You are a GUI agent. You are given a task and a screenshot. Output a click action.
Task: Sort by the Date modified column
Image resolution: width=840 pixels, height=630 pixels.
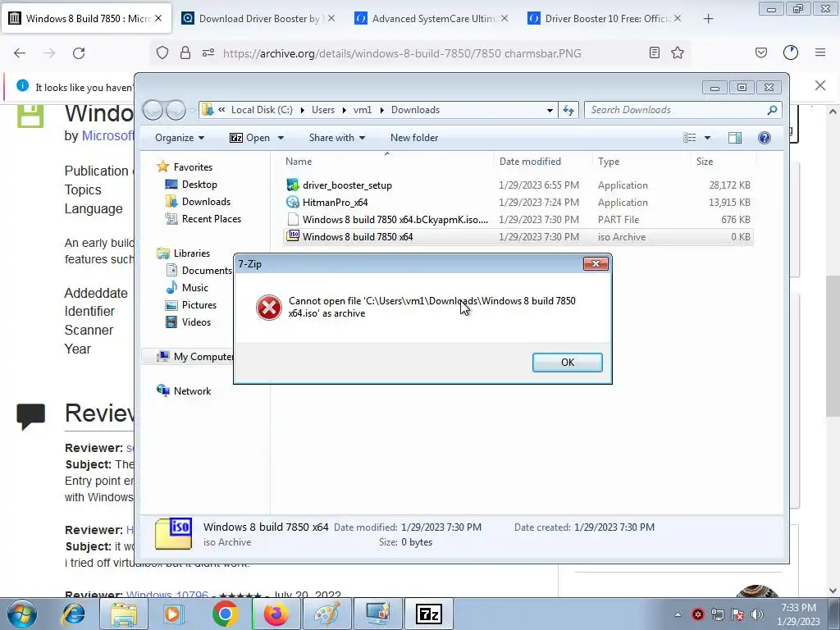[x=543, y=162]
